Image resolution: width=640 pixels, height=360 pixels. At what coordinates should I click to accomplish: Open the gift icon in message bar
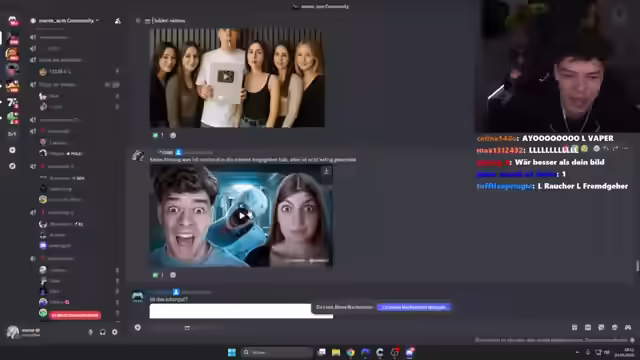575,327
